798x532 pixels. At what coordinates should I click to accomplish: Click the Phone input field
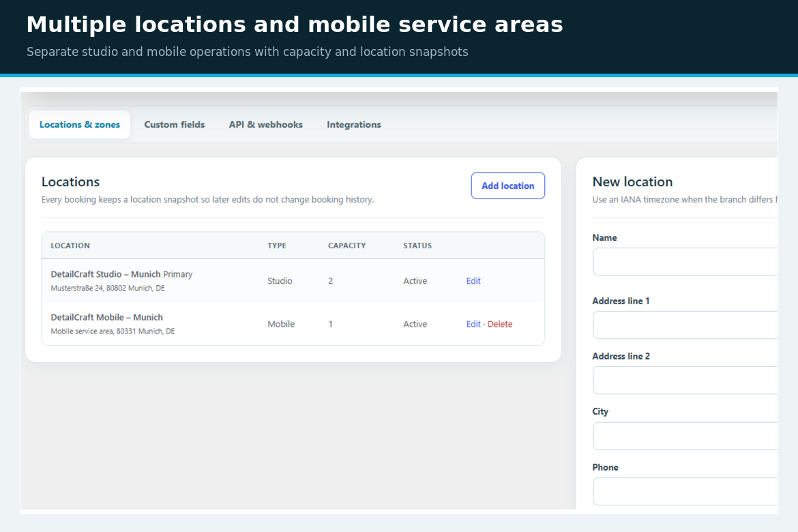pyautogui.click(x=685, y=491)
